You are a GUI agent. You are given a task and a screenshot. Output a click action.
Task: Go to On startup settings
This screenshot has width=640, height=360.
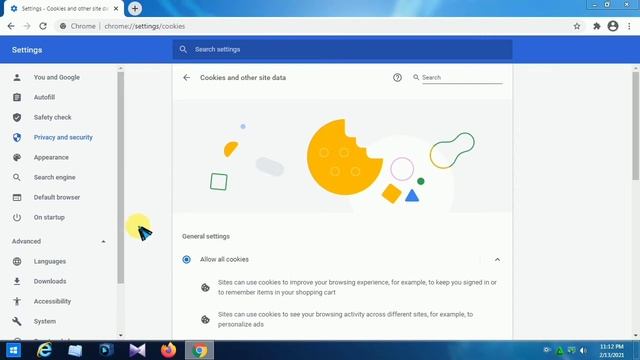(49, 217)
